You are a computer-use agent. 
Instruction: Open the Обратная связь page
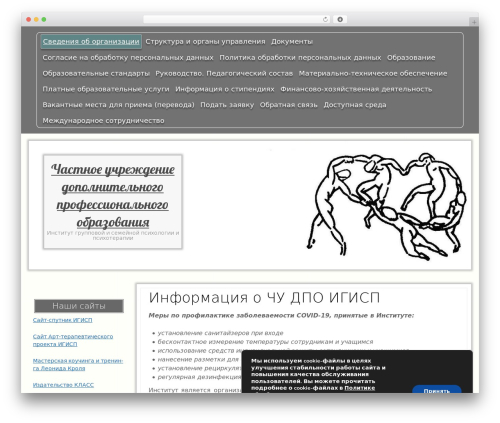[289, 105]
